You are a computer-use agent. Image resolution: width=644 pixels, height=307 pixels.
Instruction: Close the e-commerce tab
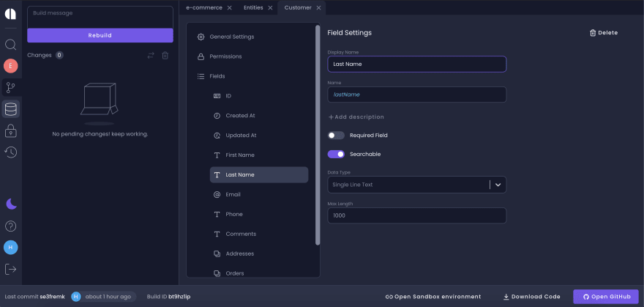[230, 8]
